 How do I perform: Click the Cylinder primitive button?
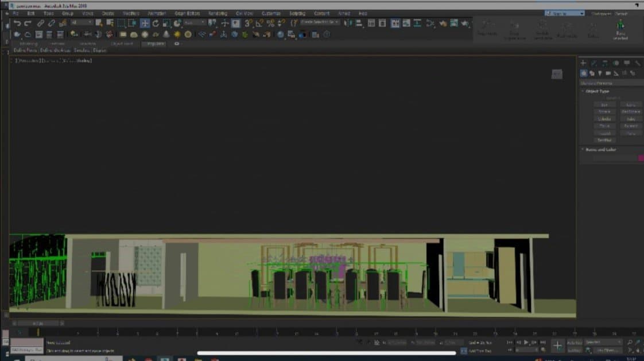point(604,119)
